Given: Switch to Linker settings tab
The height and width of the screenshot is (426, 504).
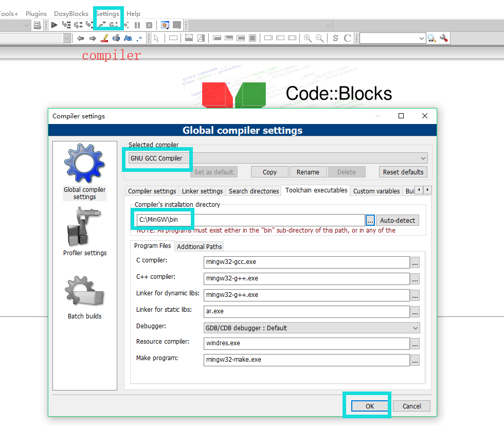Looking at the screenshot, I should tap(203, 191).
